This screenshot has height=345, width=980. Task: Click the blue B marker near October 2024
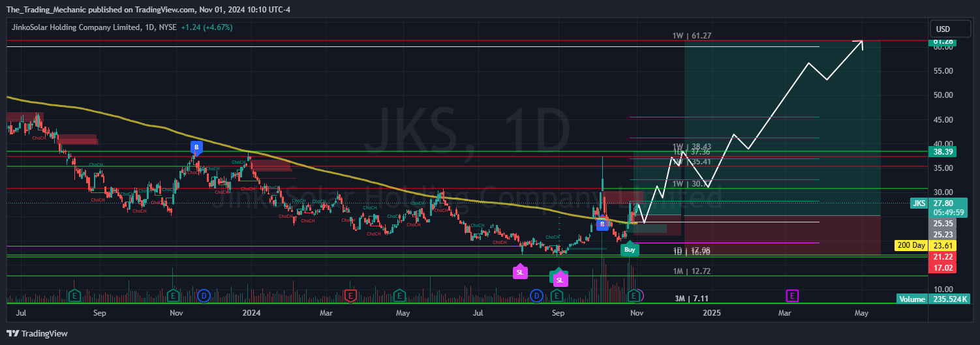(x=602, y=224)
